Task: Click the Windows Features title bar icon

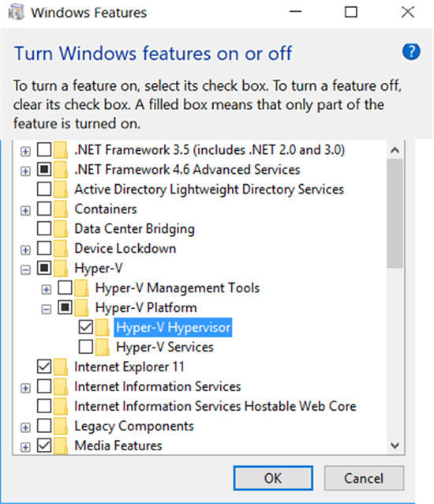Action: [16, 12]
